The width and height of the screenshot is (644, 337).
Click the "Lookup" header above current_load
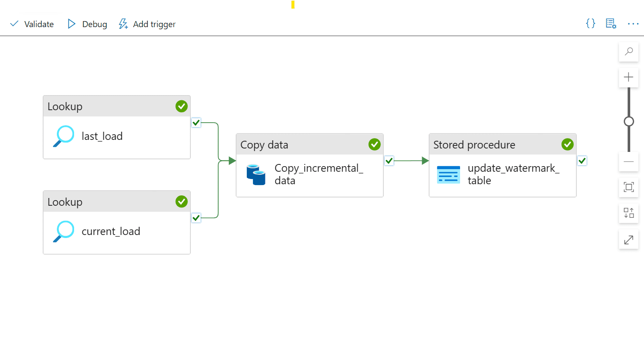[65, 202]
